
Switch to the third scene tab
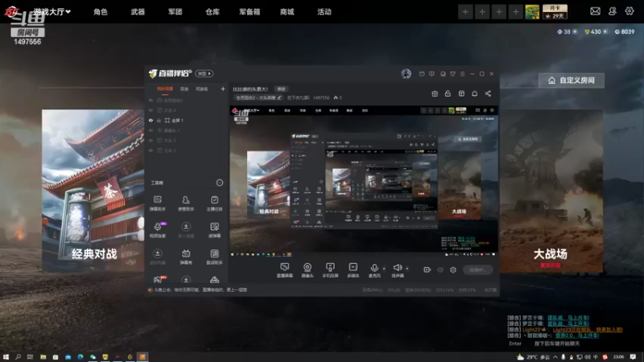pos(202,88)
